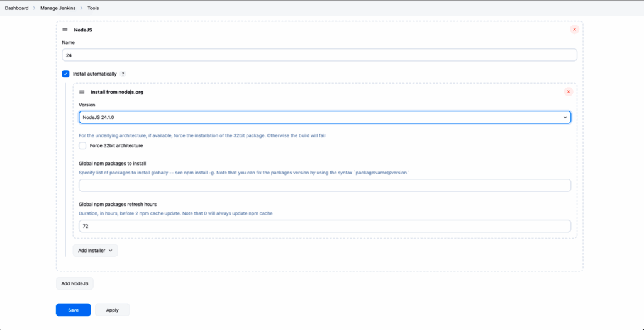This screenshot has width=644, height=330.
Task: Click help text starting 'Duration, in hours'
Action: (x=176, y=213)
